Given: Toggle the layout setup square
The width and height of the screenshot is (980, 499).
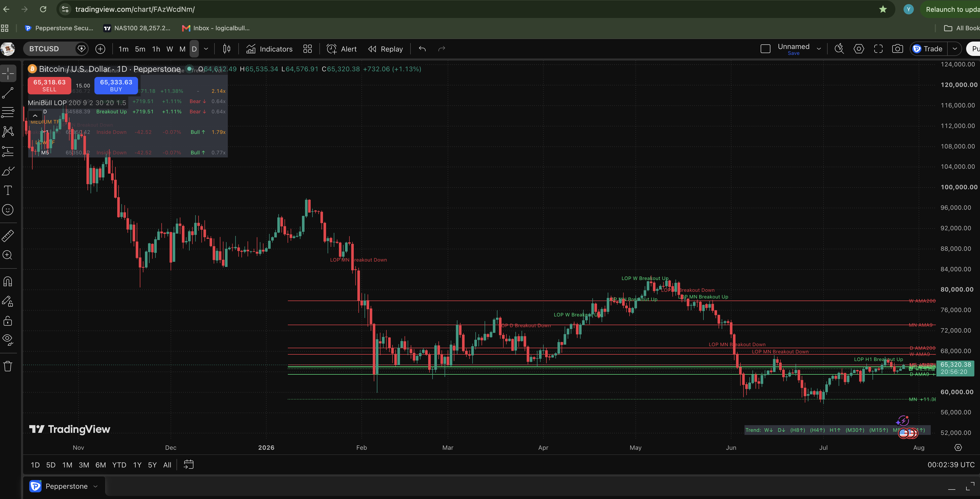Looking at the screenshot, I should [766, 49].
